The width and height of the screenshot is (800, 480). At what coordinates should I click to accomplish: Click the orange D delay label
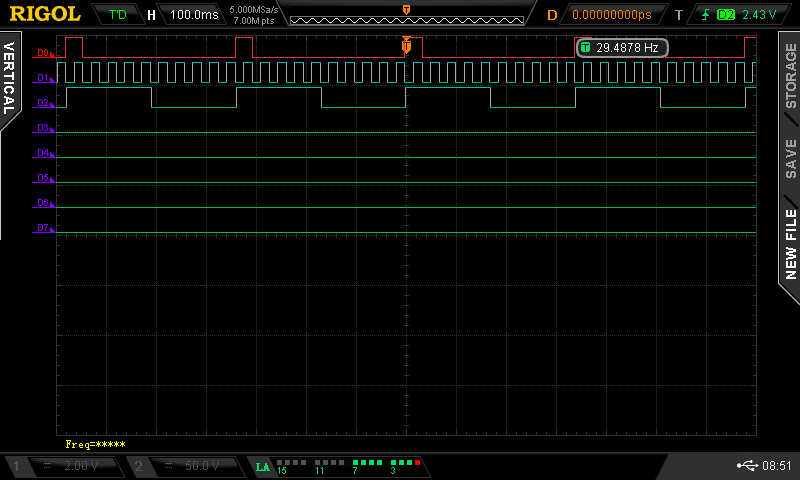(x=552, y=15)
